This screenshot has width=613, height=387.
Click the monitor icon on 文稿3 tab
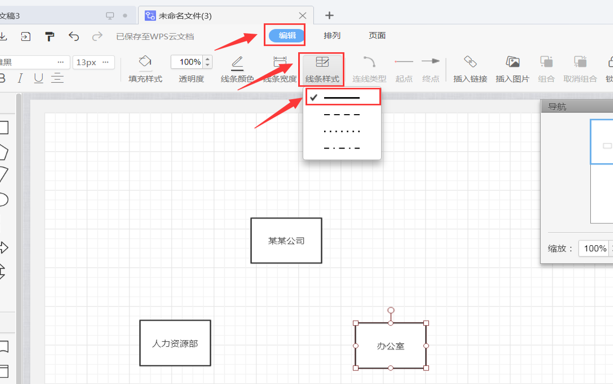(x=110, y=16)
